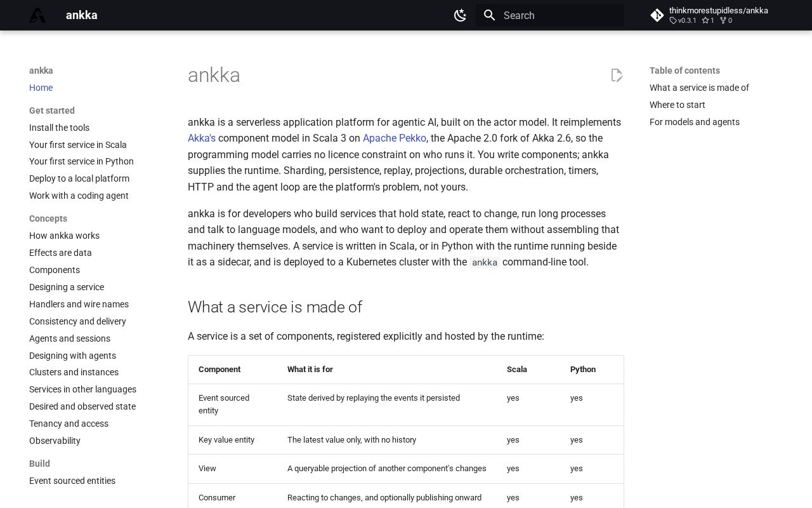Open Clusters and instances page
This screenshot has width=812, height=508.
click(x=74, y=372)
